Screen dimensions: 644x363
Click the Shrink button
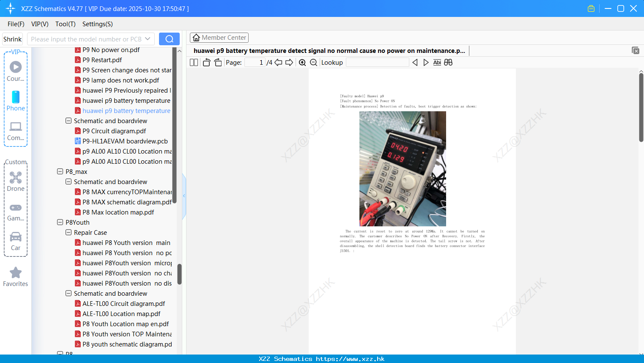pos(13,39)
